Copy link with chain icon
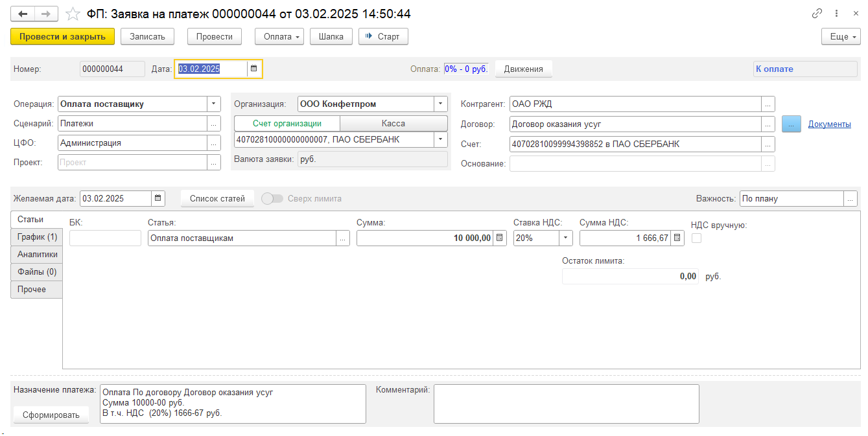This screenshot has height=436, width=868. 817,14
